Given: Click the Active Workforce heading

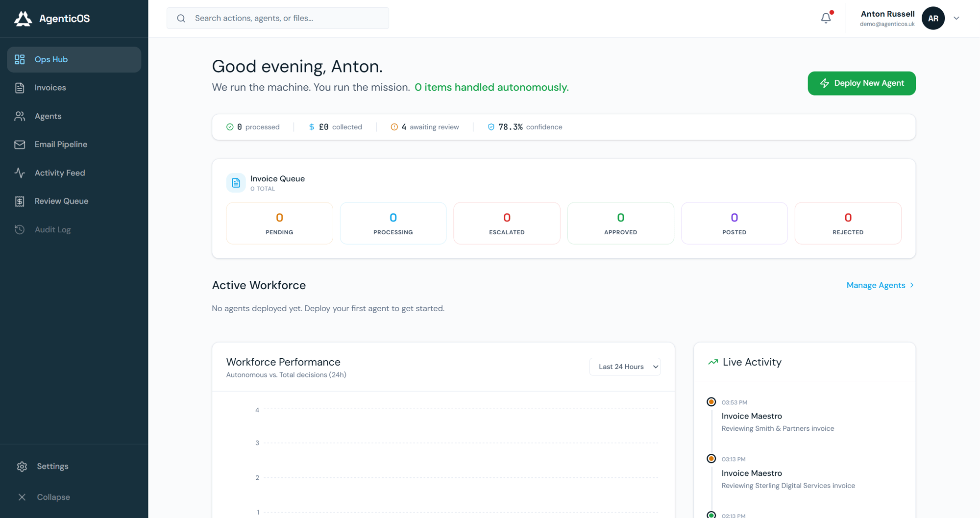Looking at the screenshot, I should pyautogui.click(x=259, y=285).
